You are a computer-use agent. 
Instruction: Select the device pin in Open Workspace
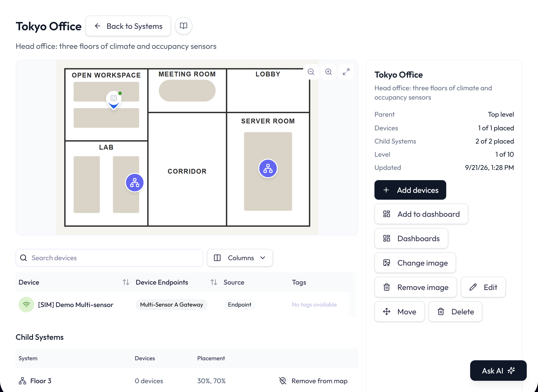pyautogui.click(x=114, y=100)
